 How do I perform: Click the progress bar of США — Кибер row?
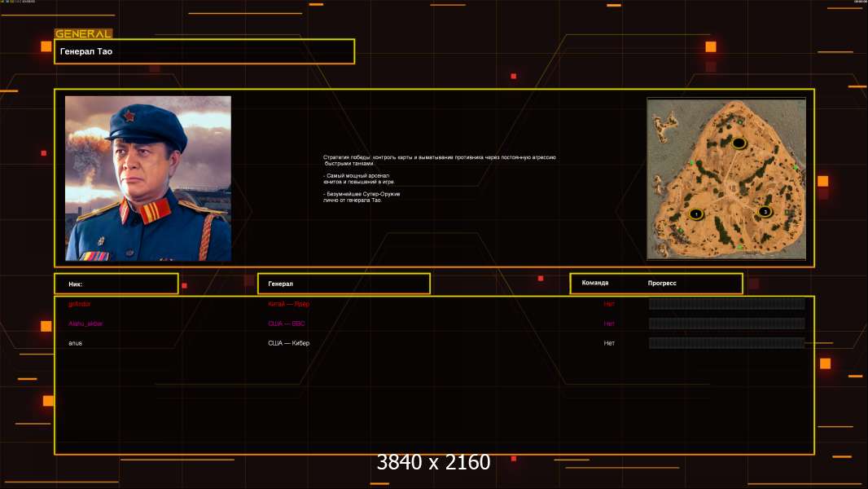[727, 343]
